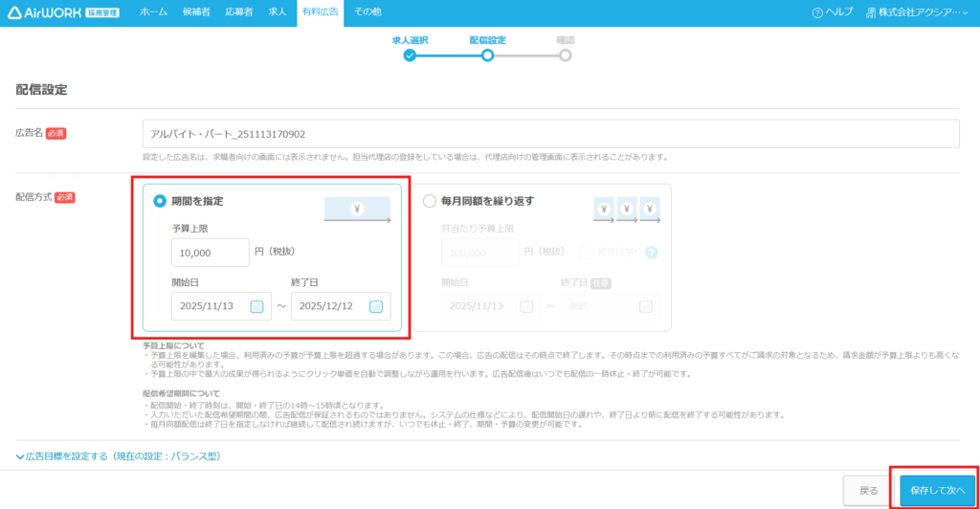Click the AirWORK logo
The width and height of the screenshot is (980, 509).
(61, 12)
